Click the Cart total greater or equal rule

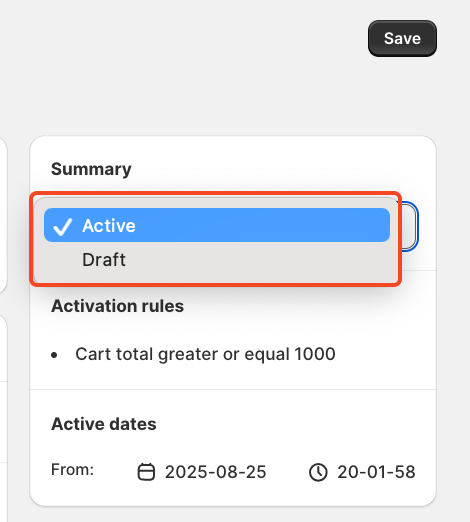pos(205,354)
